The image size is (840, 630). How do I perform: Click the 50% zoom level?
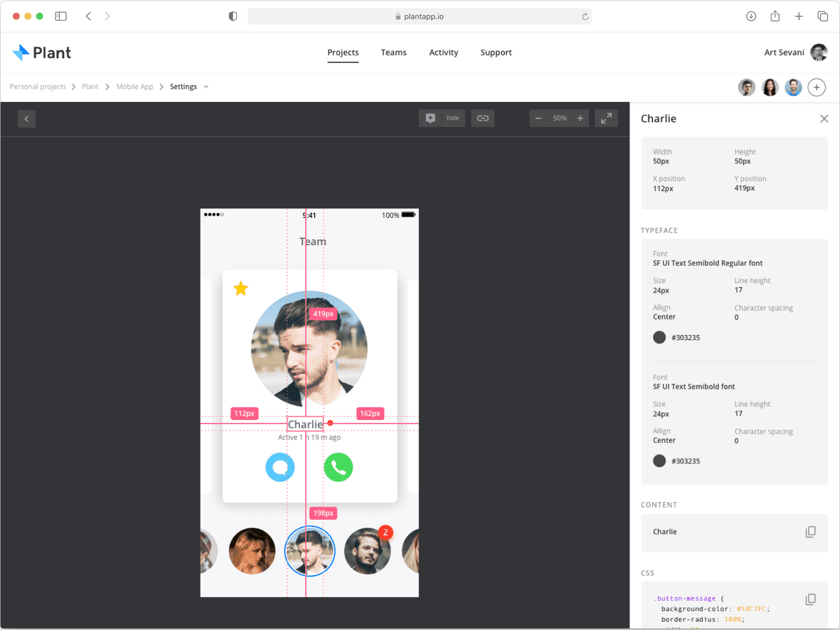coord(560,118)
